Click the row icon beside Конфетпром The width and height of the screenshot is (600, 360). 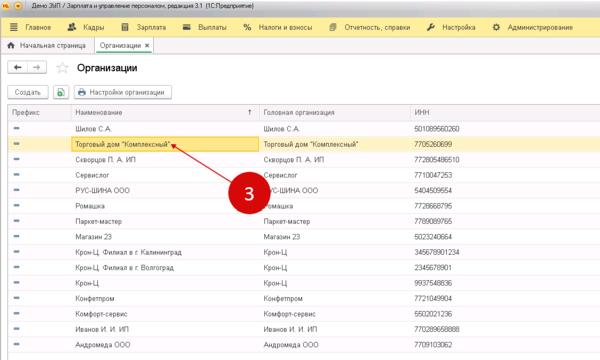point(16,298)
